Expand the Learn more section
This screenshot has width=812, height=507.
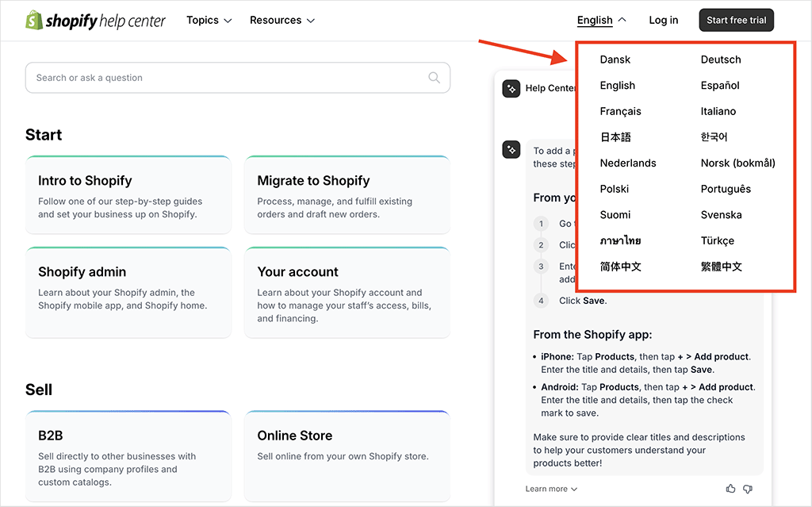click(x=551, y=489)
